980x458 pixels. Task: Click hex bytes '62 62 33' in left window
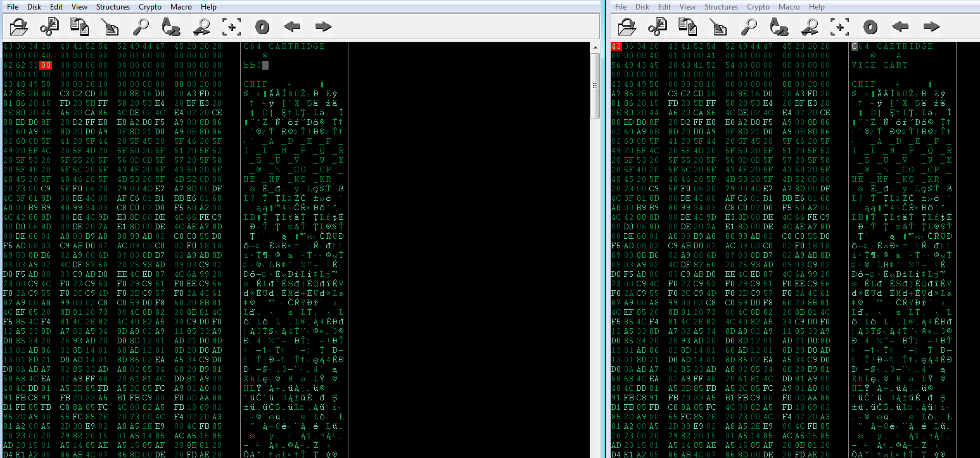(20, 65)
